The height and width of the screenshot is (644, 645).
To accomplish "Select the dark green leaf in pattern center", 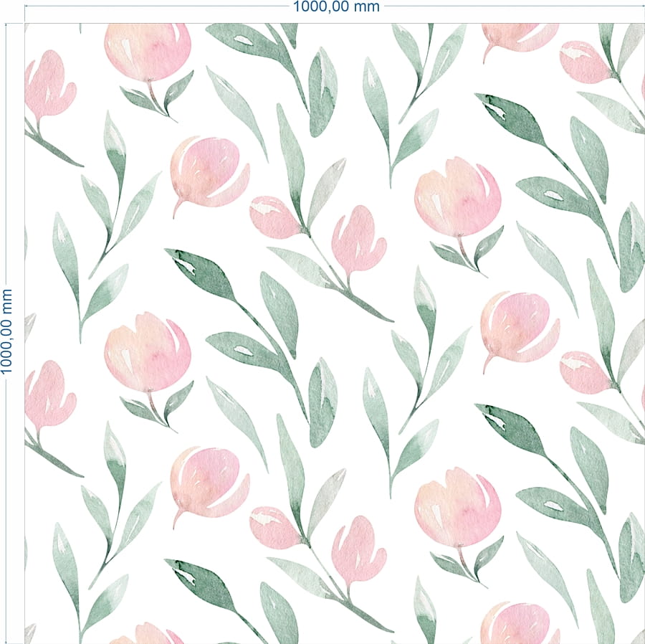I will 200,274.
